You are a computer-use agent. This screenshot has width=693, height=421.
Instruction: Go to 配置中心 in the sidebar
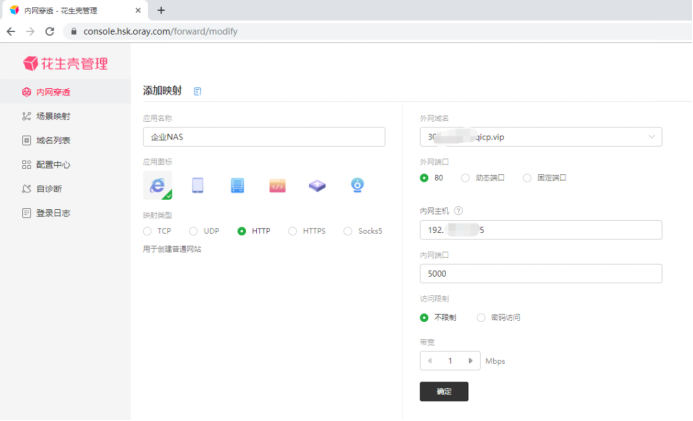(53, 164)
